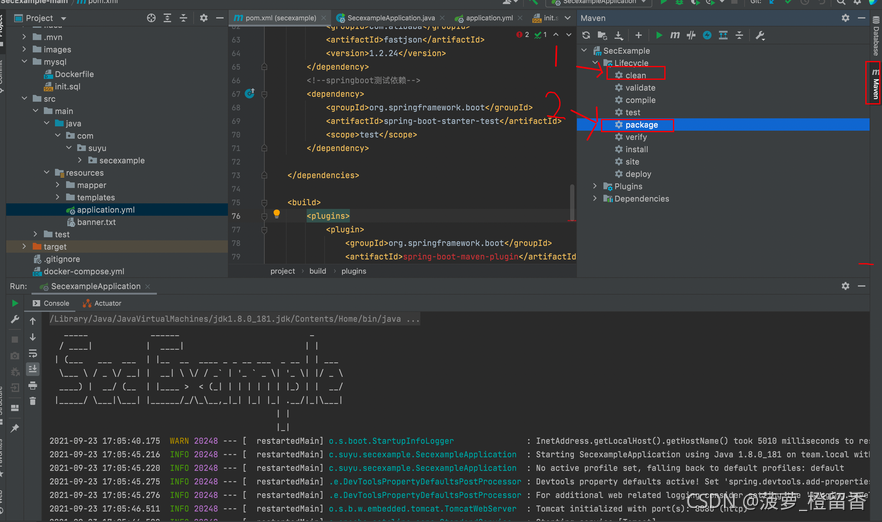This screenshot has width=882, height=522.
Task: Go to next highlighted error arrow
Action: click(x=569, y=35)
